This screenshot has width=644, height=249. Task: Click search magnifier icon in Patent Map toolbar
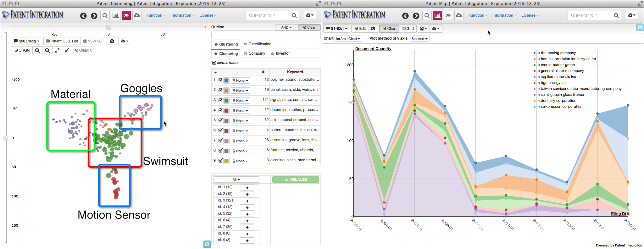point(427,15)
